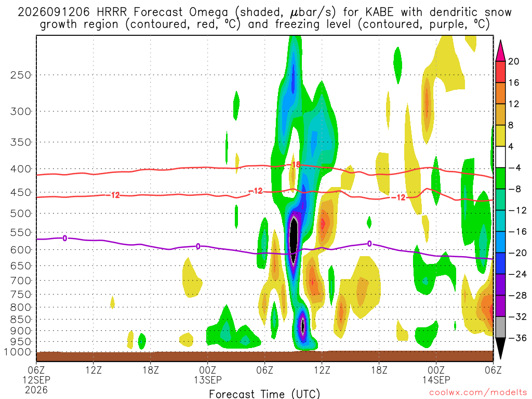This screenshot has height=399, width=532.
Task: Click the red colorbar segment between 16 and 20
Action: pos(500,72)
